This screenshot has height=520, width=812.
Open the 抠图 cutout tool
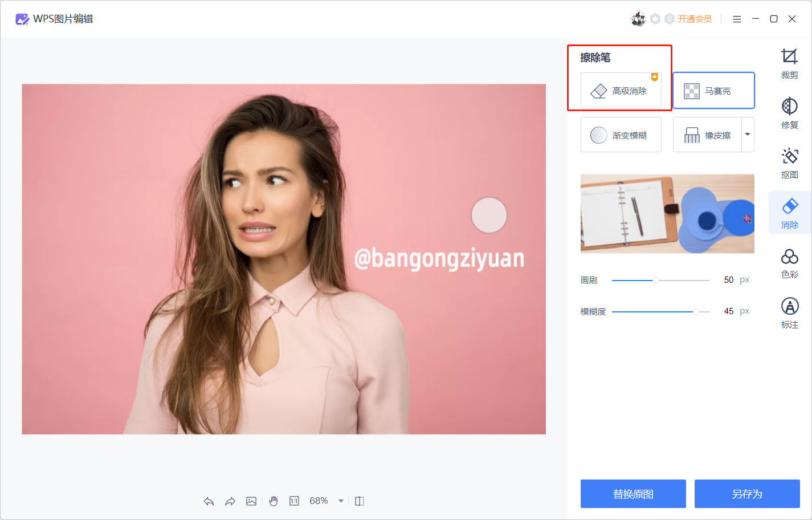pyautogui.click(x=789, y=162)
